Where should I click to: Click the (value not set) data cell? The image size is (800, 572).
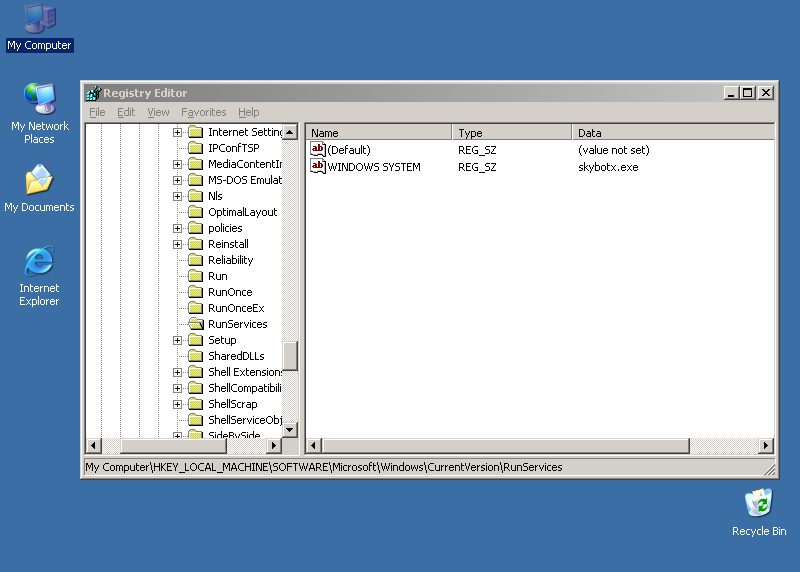[x=614, y=150]
